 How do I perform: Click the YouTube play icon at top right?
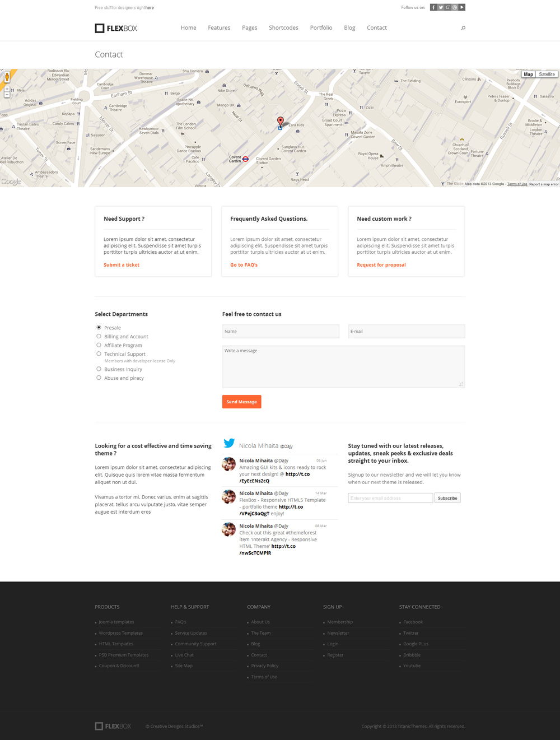461,7
